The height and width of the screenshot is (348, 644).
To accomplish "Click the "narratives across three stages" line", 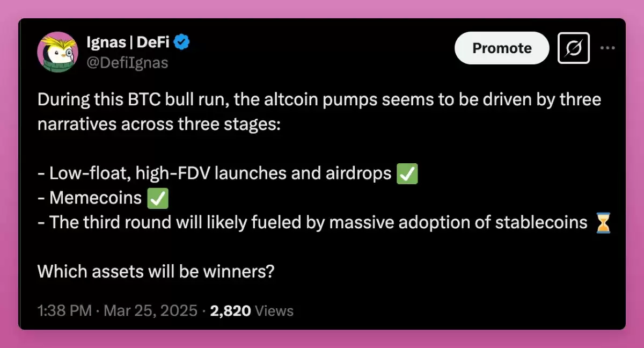I will click(158, 125).
